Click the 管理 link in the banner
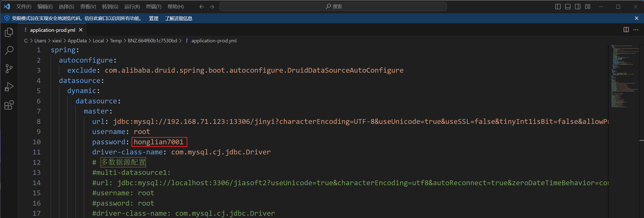The image size is (644, 218). pos(154,18)
